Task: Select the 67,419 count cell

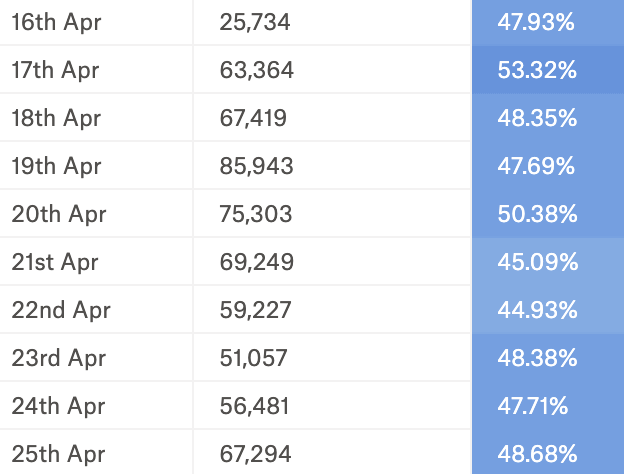Action: click(253, 118)
